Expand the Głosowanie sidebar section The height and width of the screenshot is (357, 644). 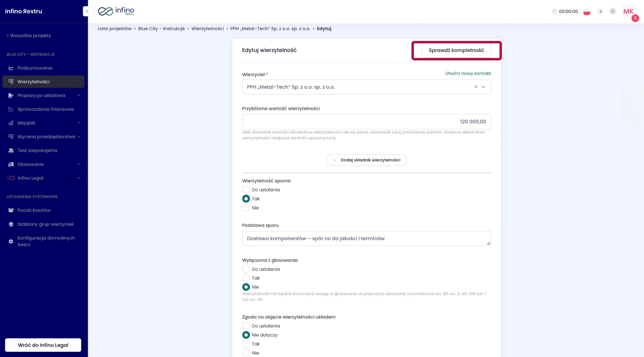31,164
